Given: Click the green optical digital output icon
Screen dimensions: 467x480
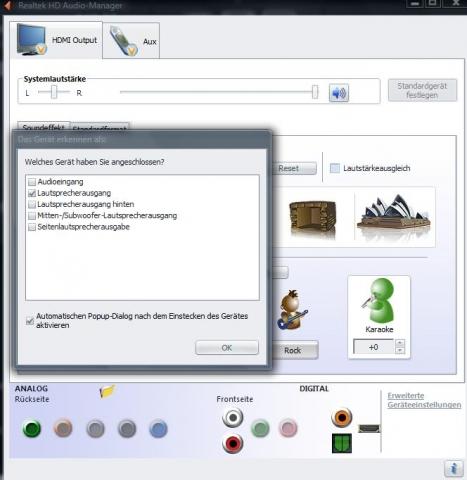Looking at the screenshot, I should (342, 443).
